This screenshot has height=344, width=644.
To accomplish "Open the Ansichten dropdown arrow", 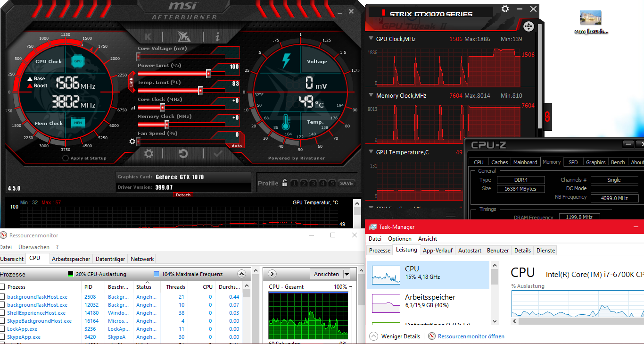I will [x=347, y=274].
